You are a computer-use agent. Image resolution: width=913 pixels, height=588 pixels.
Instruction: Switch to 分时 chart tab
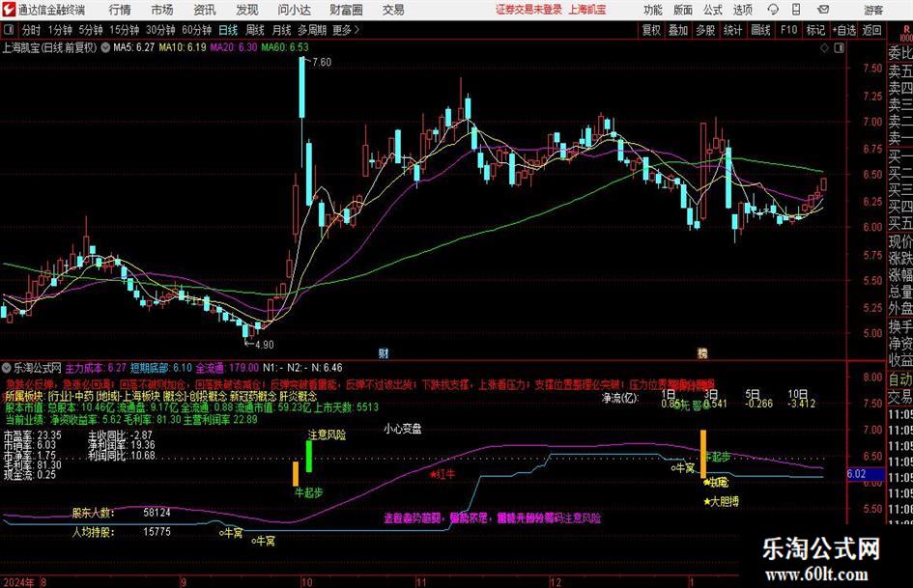click(x=32, y=30)
